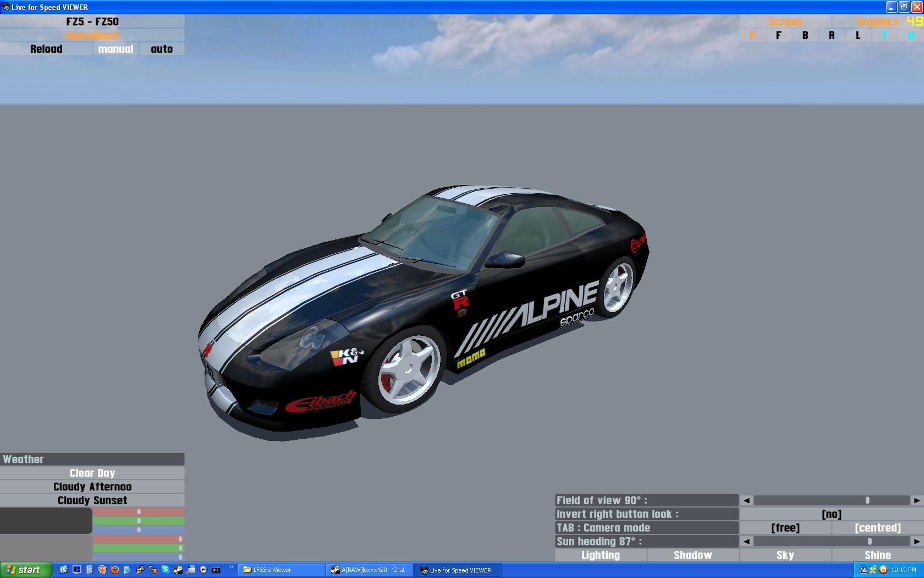Viewport: 924px width, 578px height.
Task: Open the Sky tab
Action: click(x=785, y=555)
